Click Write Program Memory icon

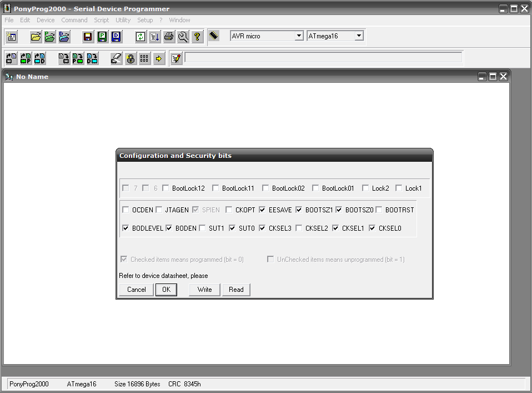point(78,58)
